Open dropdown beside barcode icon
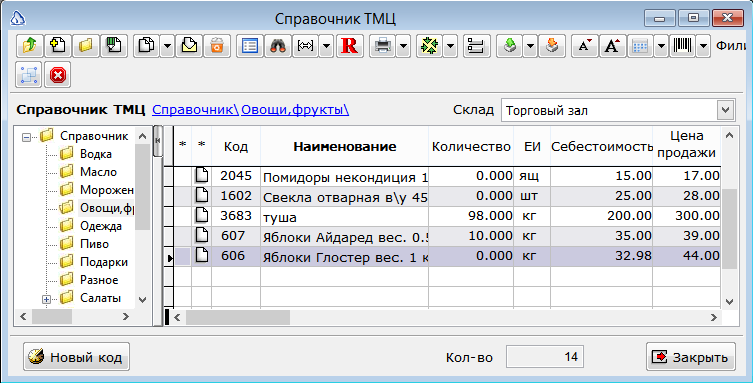Image resolution: width=753 pixels, height=383 pixels. point(703,46)
